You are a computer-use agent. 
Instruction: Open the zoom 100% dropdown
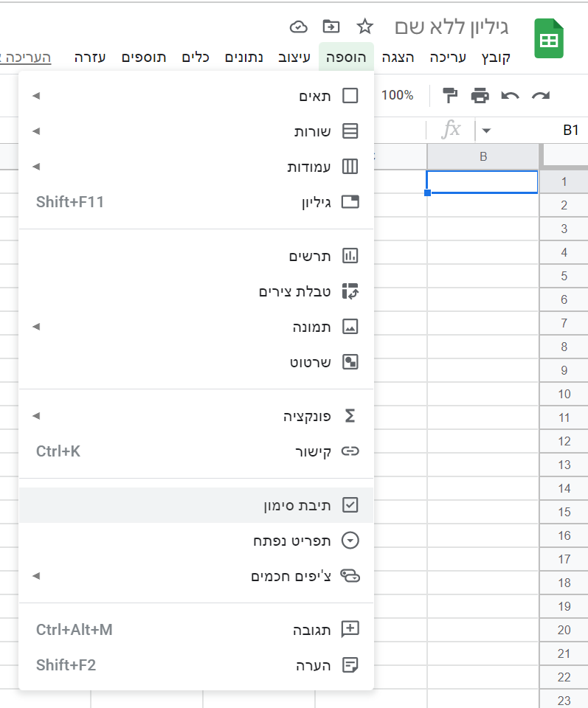[397, 95]
